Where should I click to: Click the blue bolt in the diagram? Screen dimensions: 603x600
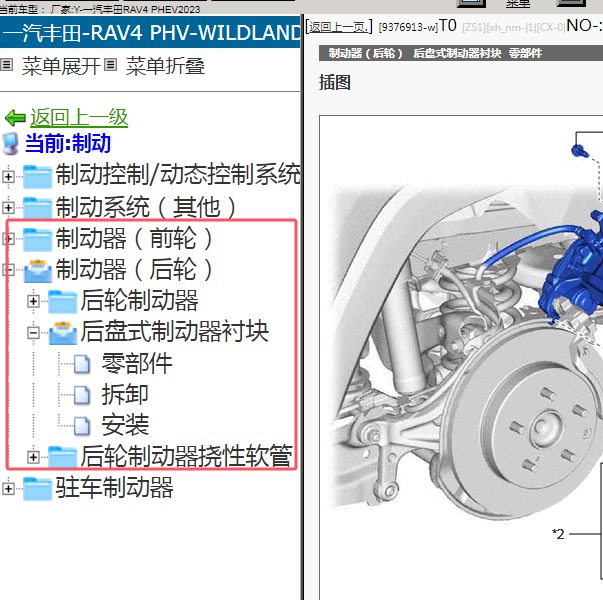pyautogui.click(x=580, y=150)
